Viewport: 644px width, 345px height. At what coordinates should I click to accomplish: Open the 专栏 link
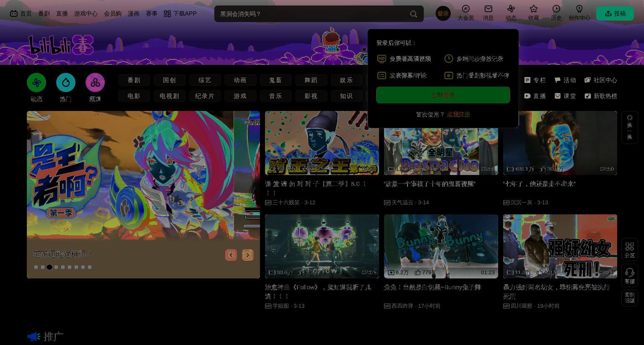click(535, 80)
